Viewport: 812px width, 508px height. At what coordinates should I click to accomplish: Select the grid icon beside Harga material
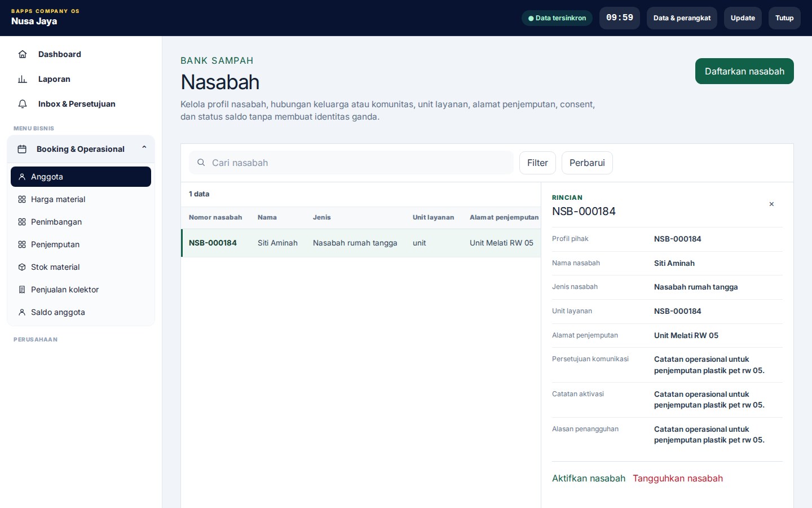click(22, 199)
